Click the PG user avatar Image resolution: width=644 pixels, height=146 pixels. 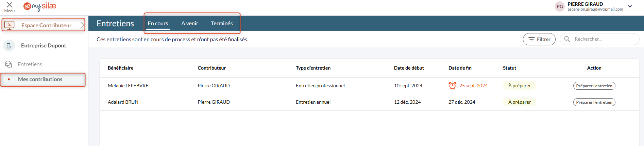pos(559,6)
